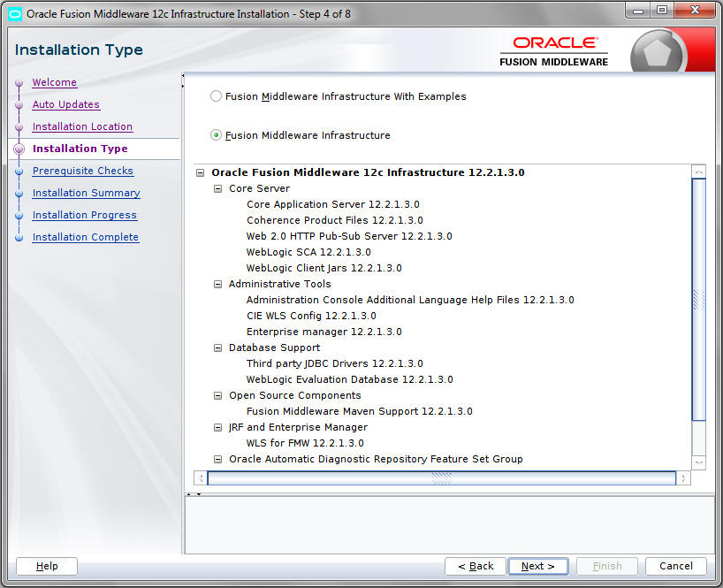Proceed with the Next button
The width and height of the screenshot is (723, 588).
coord(537,566)
